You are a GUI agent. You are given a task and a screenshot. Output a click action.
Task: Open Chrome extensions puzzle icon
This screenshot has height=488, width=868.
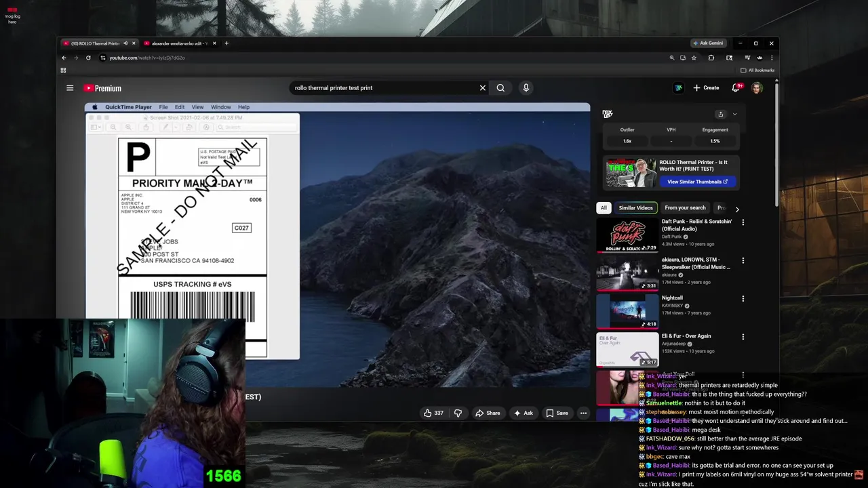pyautogui.click(x=711, y=58)
